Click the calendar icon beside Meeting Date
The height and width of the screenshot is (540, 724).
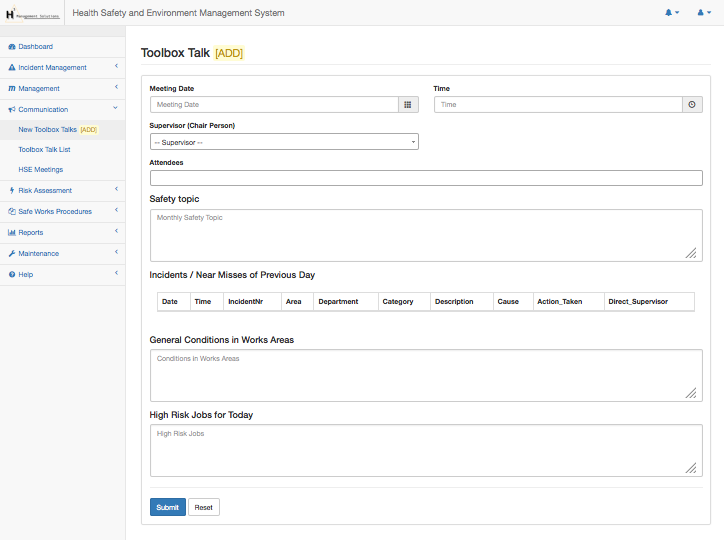[408, 104]
